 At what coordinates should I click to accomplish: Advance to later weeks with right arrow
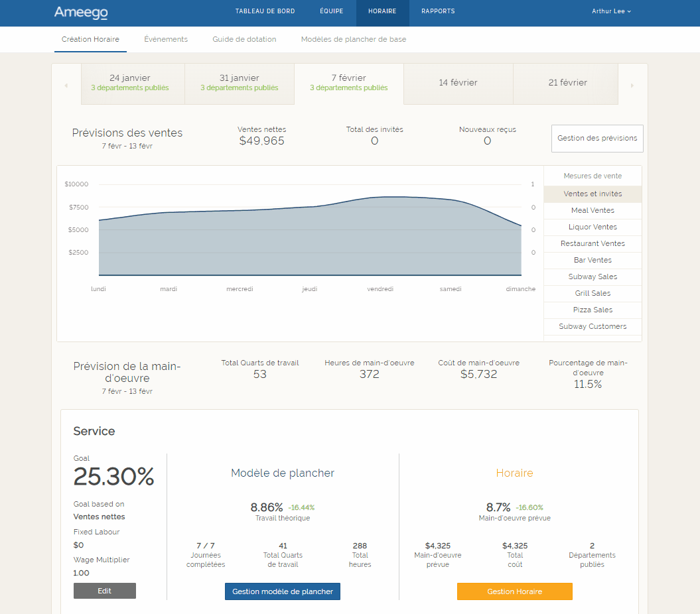[x=632, y=86]
